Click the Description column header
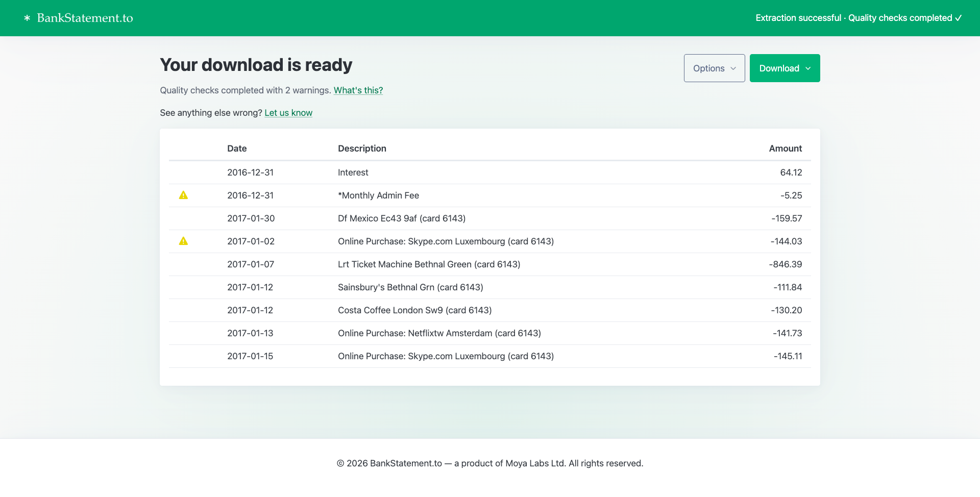This screenshot has height=497, width=980. coord(362,148)
